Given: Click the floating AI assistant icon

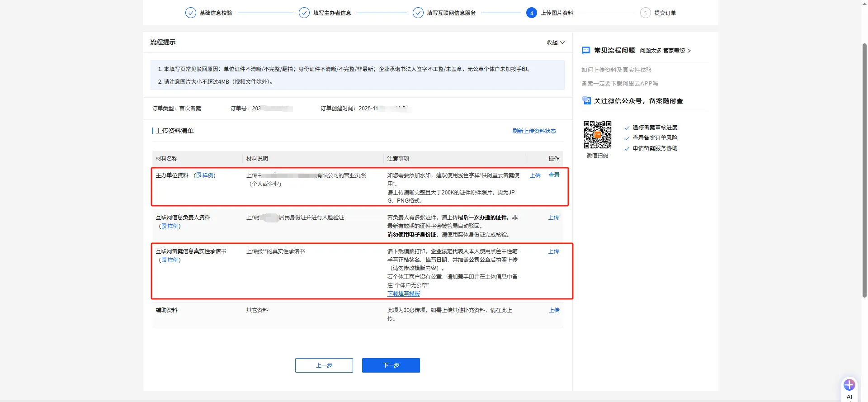Looking at the screenshot, I should pyautogui.click(x=849, y=385).
